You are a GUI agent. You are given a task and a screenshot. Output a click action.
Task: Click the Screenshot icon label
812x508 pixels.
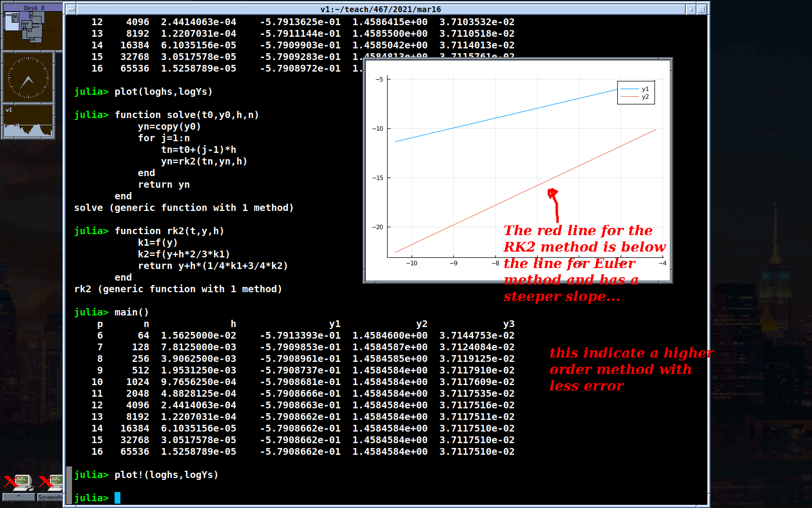coord(50,497)
